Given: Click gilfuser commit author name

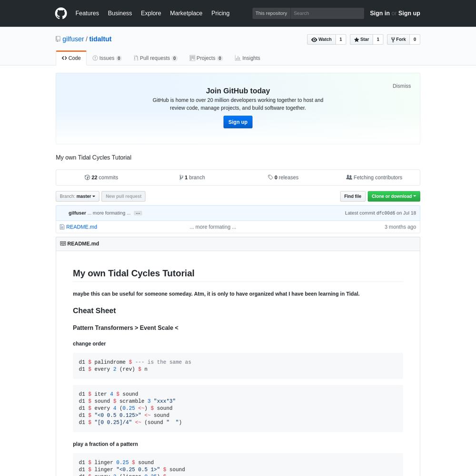Looking at the screenshot, I should [77, 213].
